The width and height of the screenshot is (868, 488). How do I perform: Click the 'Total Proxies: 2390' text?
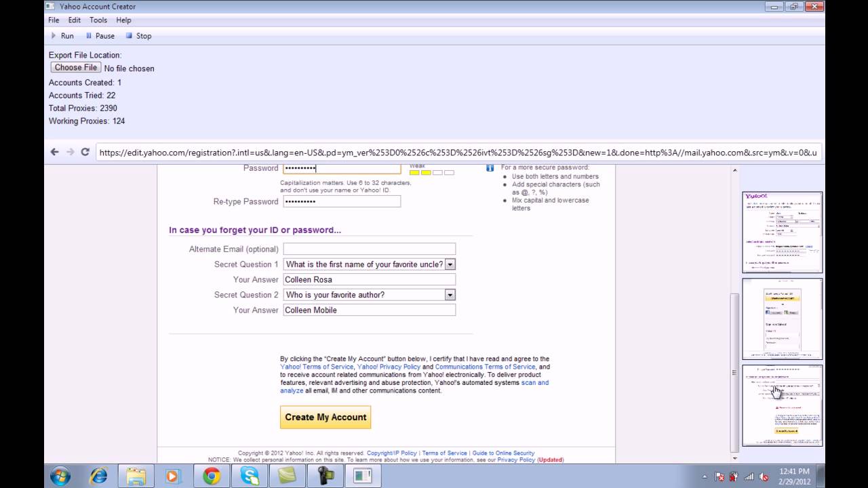[83, 108]
